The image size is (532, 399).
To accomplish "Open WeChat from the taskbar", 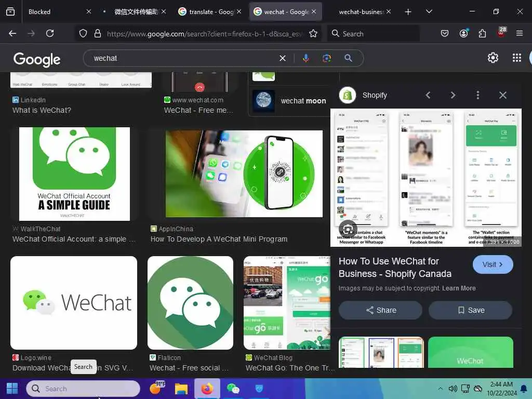I will 233,389.
